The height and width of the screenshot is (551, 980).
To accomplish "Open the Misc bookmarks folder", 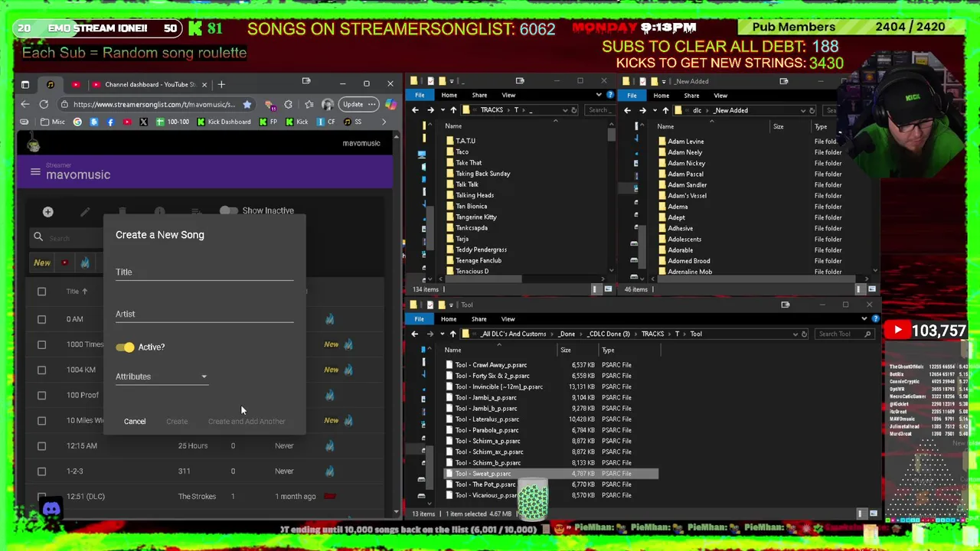I will [53, 122].
